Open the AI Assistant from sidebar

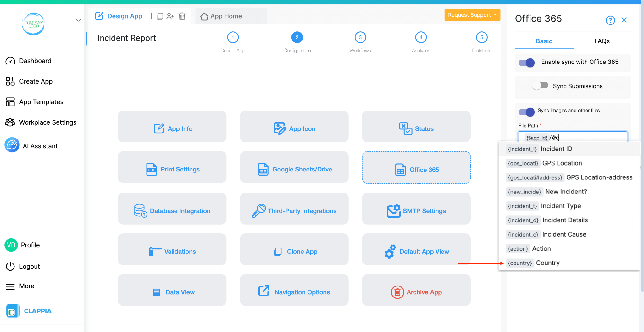[40, 145]
